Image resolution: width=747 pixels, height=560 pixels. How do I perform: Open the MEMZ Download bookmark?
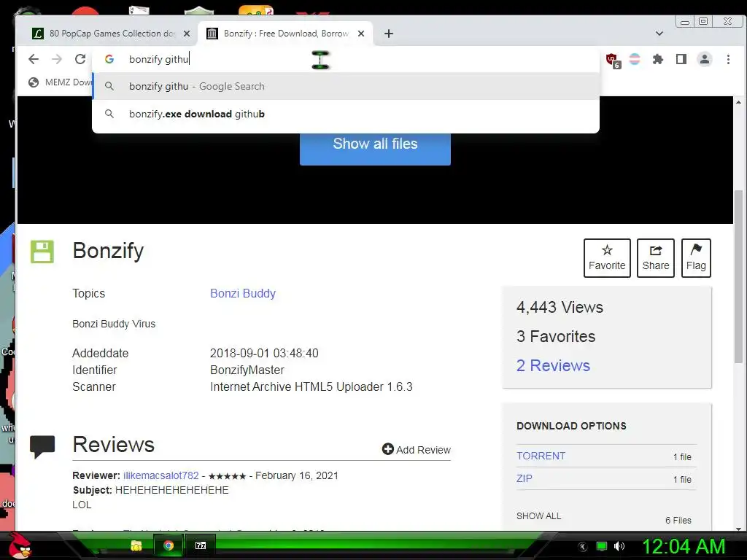(x=60, y=82)
